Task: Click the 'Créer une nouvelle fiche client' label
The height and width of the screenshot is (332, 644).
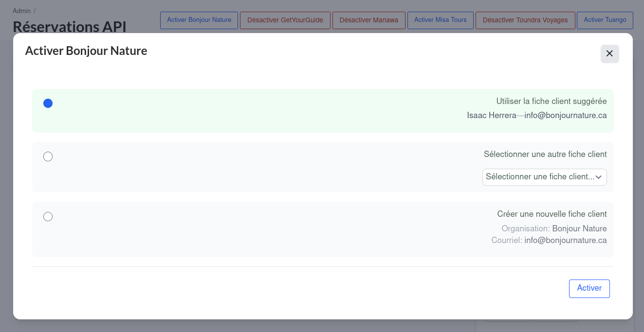Action: (x=552, y=214)
